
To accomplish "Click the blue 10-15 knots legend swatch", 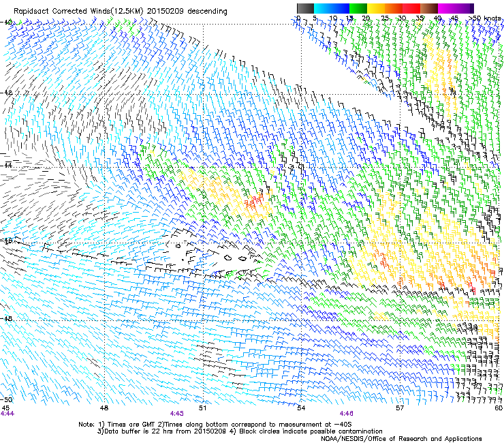I will tap(341, 8).
